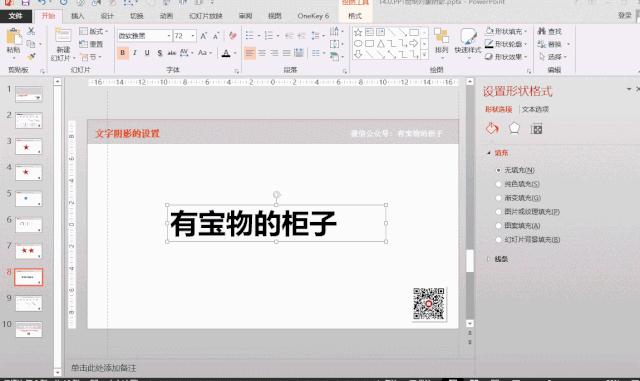The height and width of the screenshot is (381, 640).
Task: Expand the 线条 line section
Action: click(489, 259)
